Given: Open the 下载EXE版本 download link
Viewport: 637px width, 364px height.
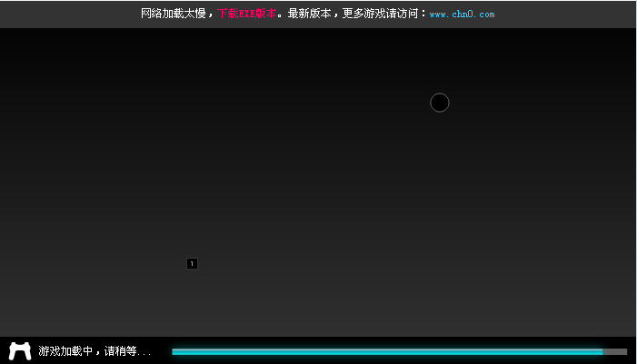Looking at the screenshot, I should pyautogui.click(x=246, y=14).
